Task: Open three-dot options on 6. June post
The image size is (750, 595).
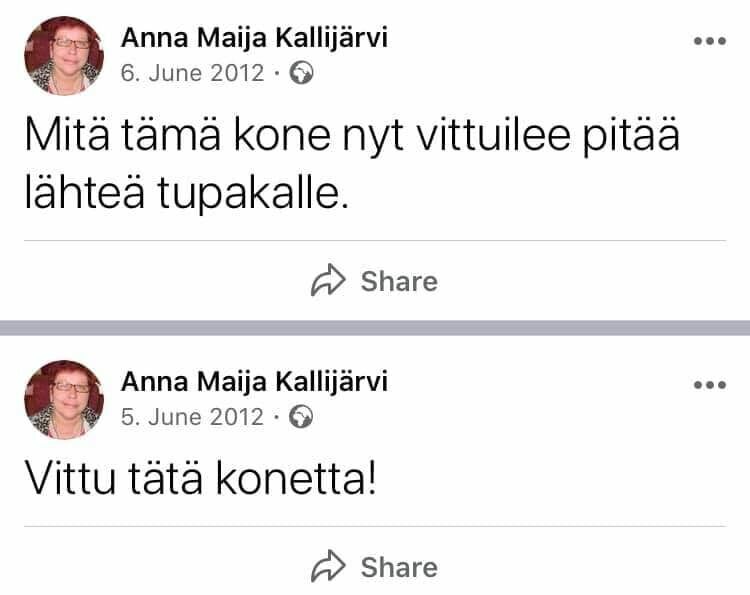Action: coord(709,41)
